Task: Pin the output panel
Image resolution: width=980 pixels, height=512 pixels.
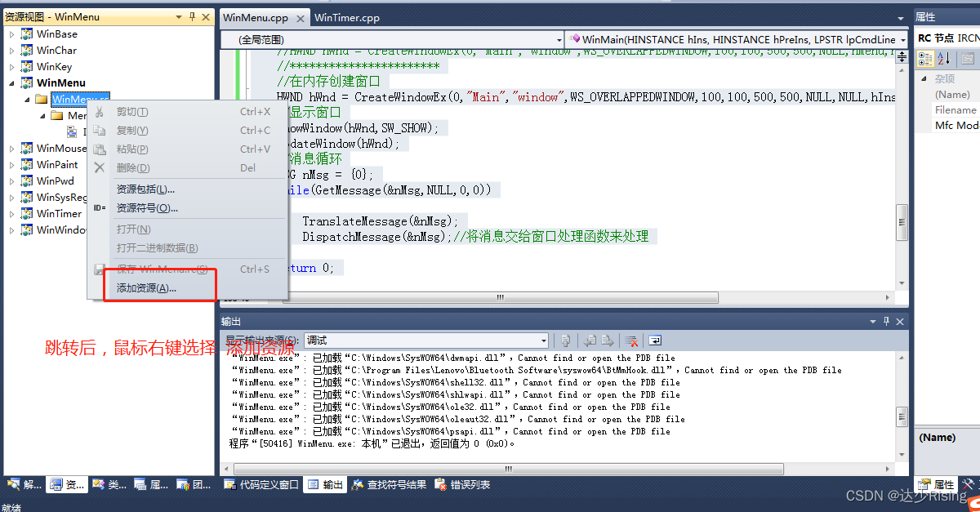Action: 887,322
